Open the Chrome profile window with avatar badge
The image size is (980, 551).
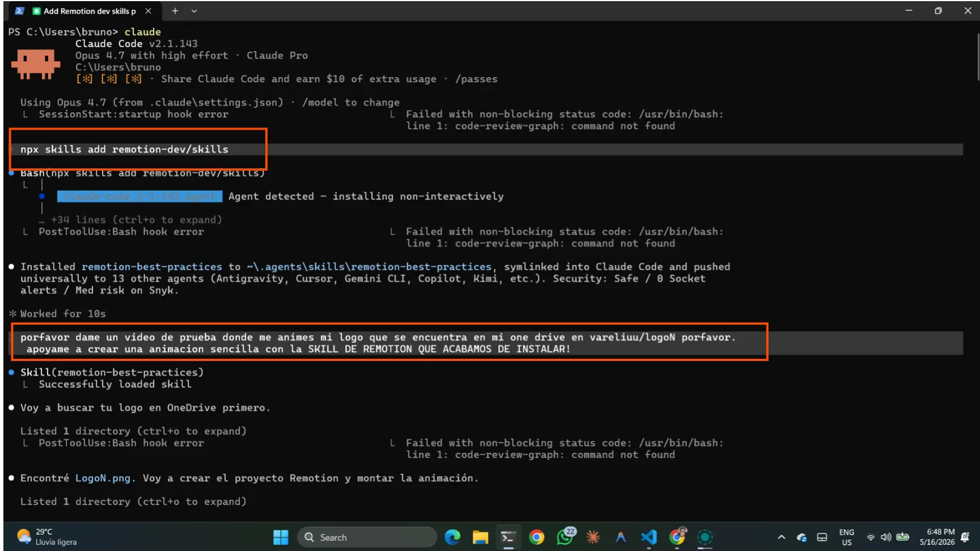click(677, 536)
